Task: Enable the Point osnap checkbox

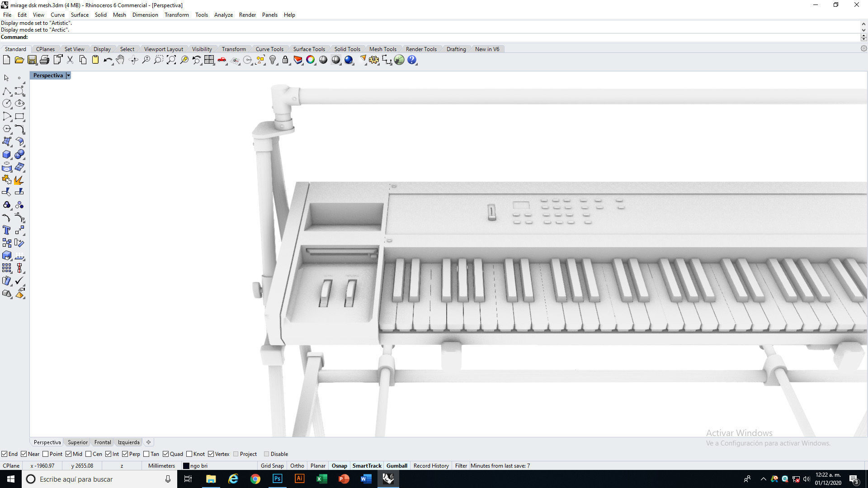Action: (x=45, y=454)
